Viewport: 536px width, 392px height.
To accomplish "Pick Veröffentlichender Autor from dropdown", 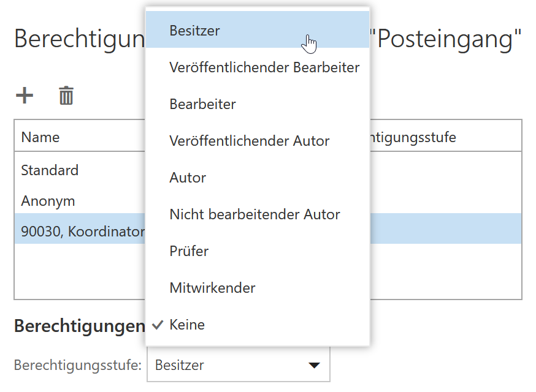I will pyautogui.click(x=258, y=141).
